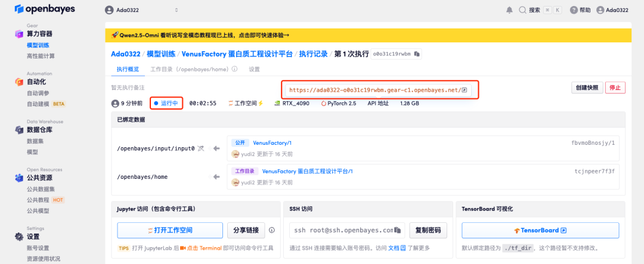
Task: Click the 打开工作空间 button
Action: tap(169, 230)
